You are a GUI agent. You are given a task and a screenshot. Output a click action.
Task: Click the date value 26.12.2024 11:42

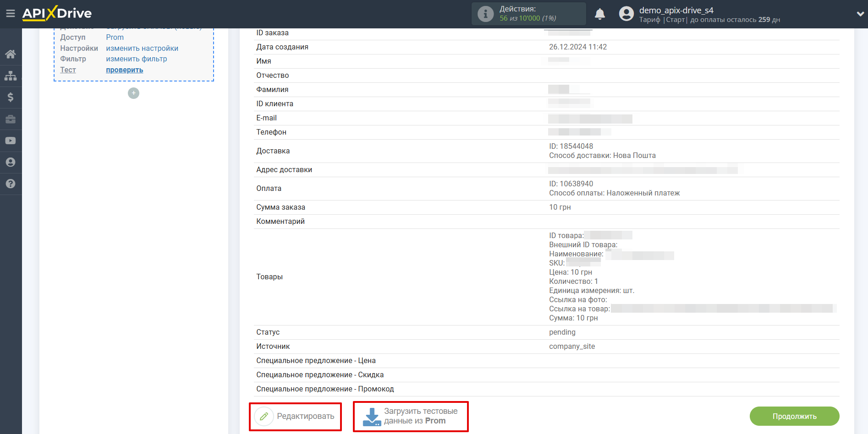pos(578,47)
